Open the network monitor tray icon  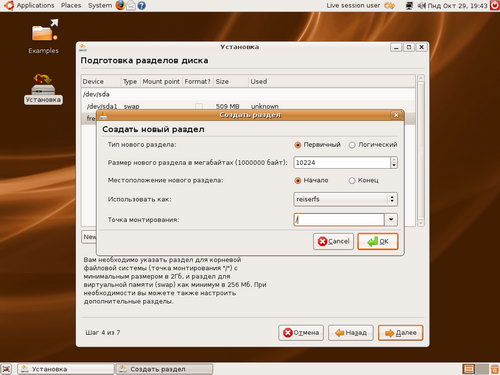410,6
